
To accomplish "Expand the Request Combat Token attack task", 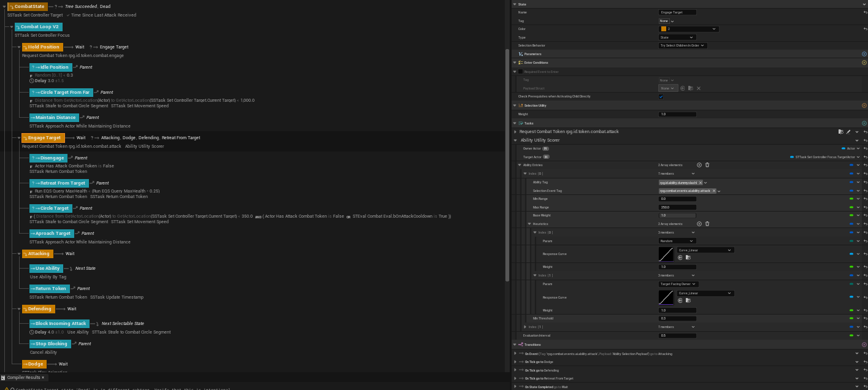I will point(515,132).
